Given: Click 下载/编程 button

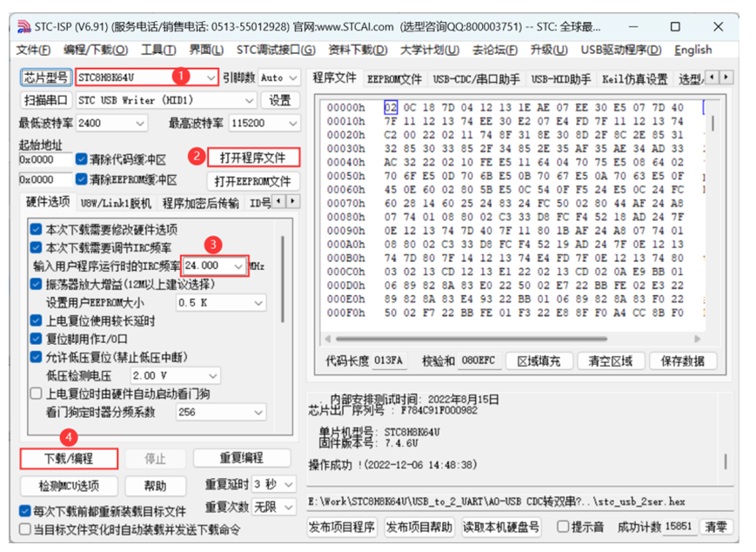Looking at the screenshot, I should 69,458.
